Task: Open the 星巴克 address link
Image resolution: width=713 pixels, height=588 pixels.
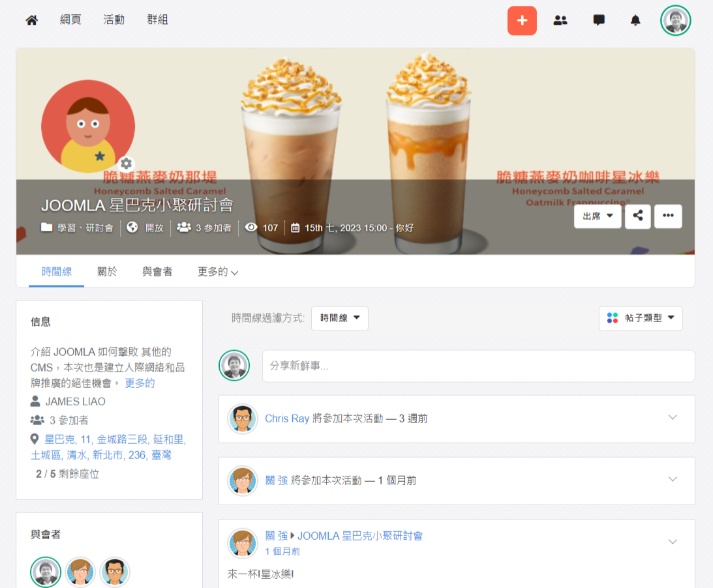Action: click(x=108, y=447)
